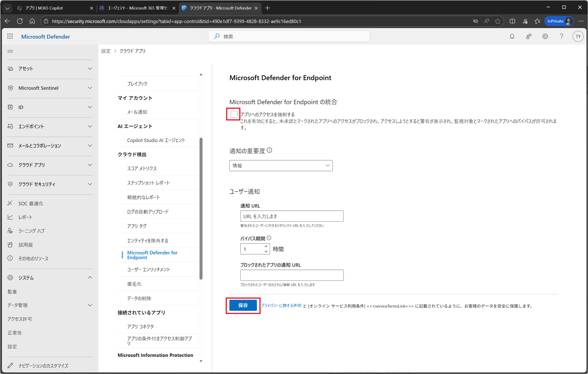Open the TY account avatar
588x374 pixels.
[x=578, y=36]
